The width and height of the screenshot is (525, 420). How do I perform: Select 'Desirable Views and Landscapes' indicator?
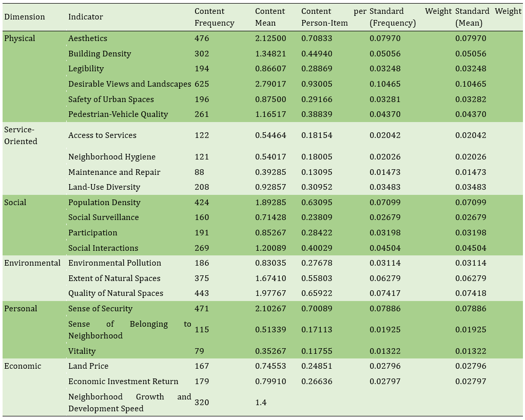(129, 84)
